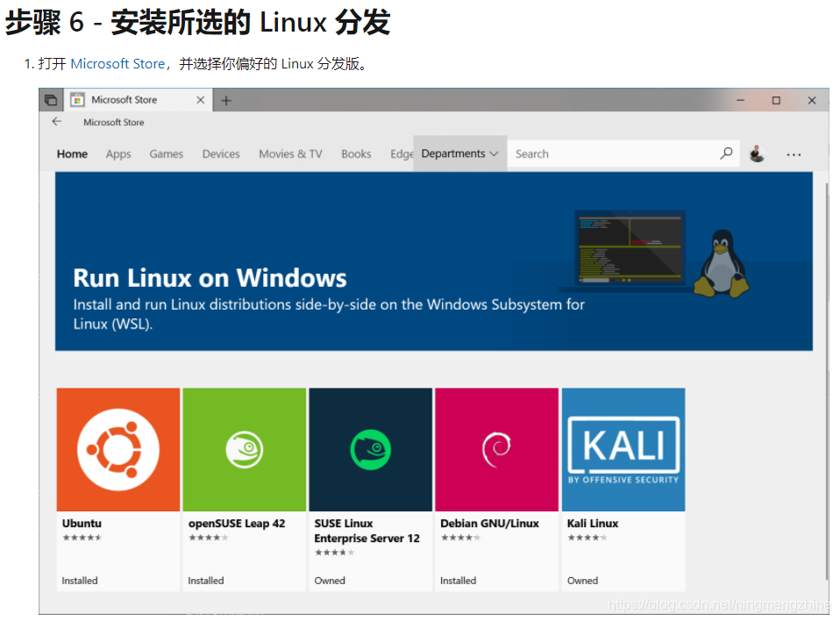This screenshot has width=840, height=621.
Task: Click the Ubuntu title text
Action: [x=82, y=524]
